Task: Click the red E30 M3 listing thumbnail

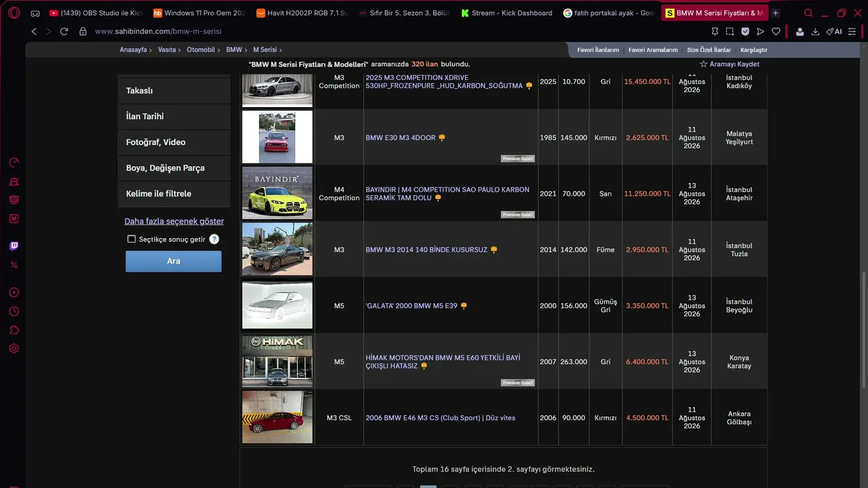Action: [277, 138]
